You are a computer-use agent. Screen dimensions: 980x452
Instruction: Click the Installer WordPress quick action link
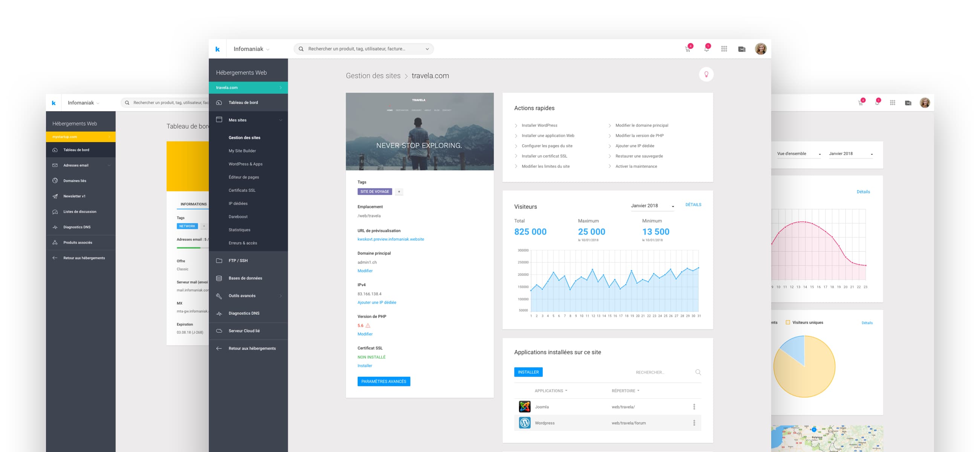(539, 125)
